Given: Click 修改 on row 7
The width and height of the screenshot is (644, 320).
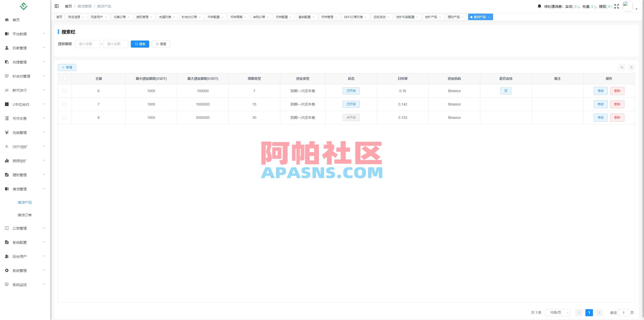Looking at the screenshot, I should [x=601, y=104].
